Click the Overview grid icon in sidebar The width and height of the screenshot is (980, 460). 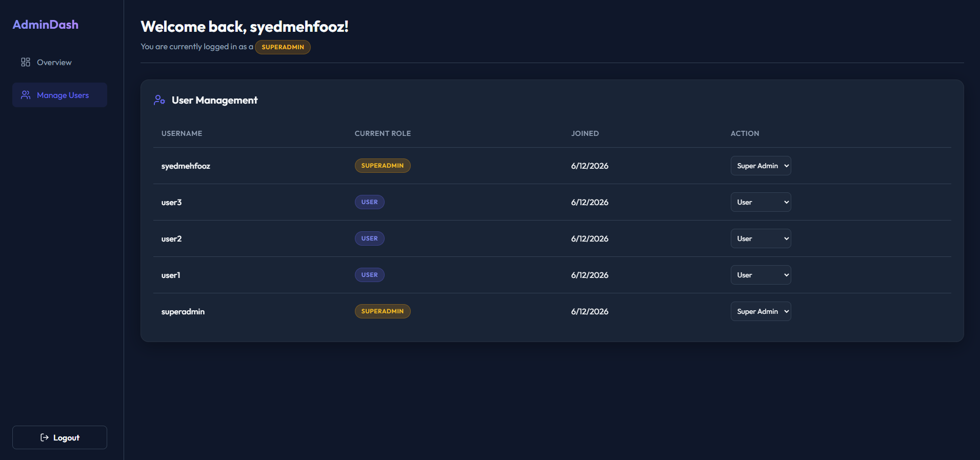(x=26, y=62)
